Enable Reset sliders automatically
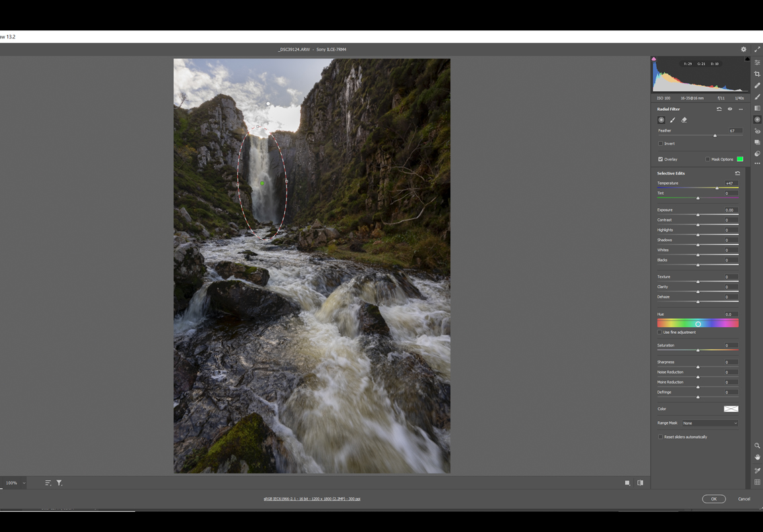Viewport: 763px width, 532px height. [x=660, y=437]
